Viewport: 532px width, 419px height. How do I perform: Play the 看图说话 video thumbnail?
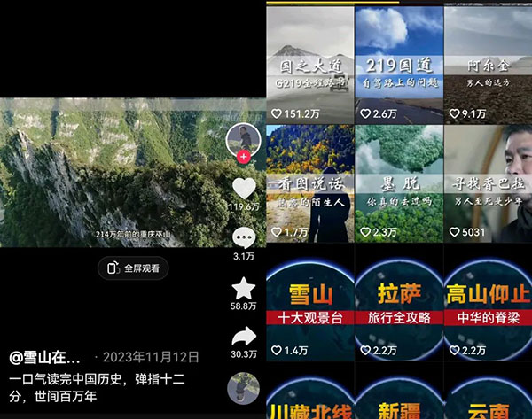[310, 182]
